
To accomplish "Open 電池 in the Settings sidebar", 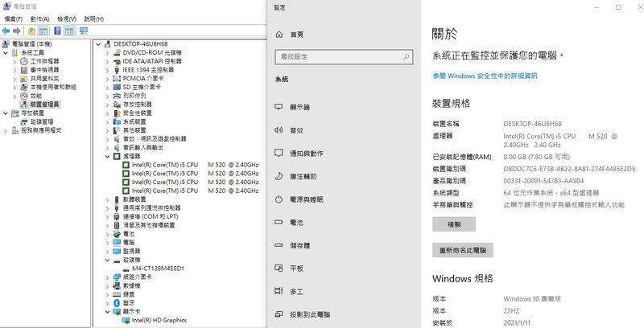I will [296, 222].
